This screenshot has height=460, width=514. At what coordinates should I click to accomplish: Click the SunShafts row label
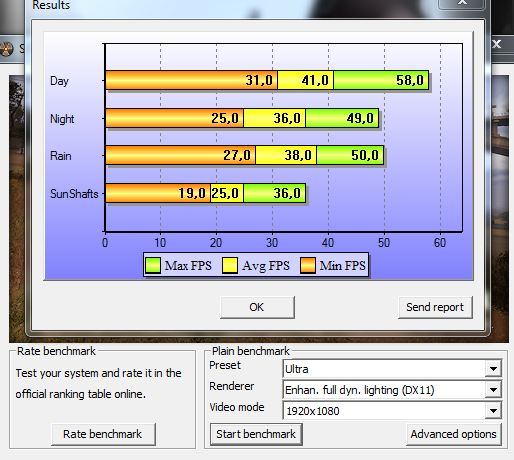74,194
